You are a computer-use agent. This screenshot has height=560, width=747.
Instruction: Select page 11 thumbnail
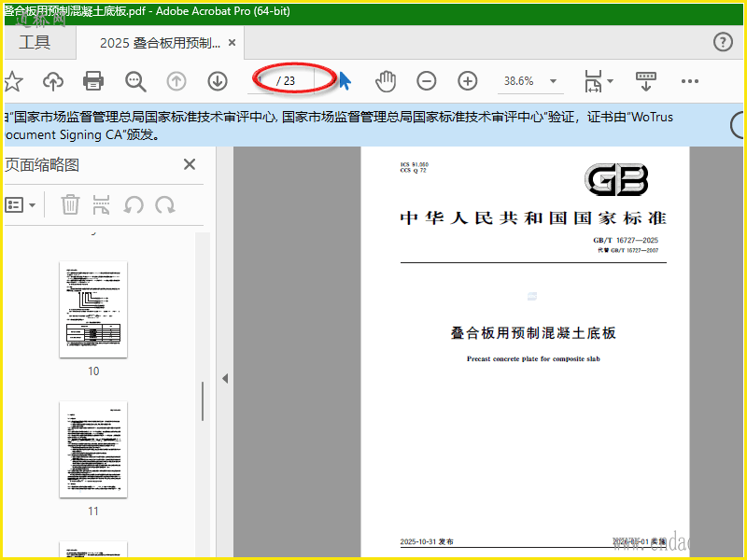click(x=93, y=450)
